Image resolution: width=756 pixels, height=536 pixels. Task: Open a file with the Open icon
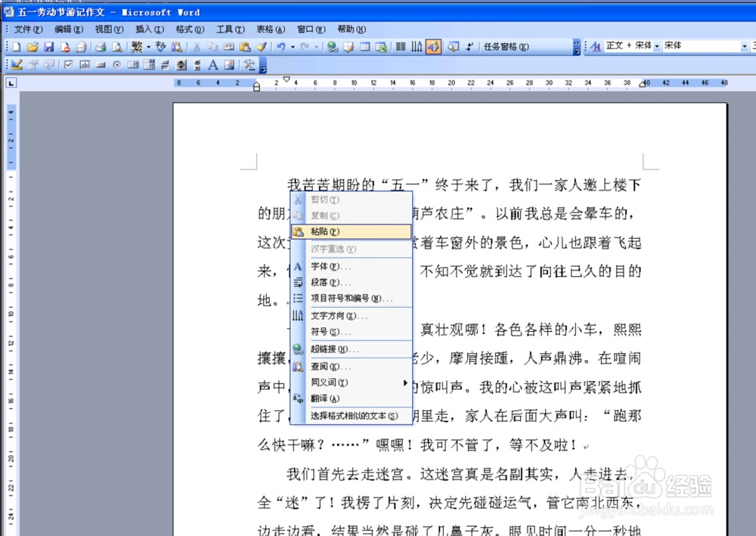tap(32, 46)
